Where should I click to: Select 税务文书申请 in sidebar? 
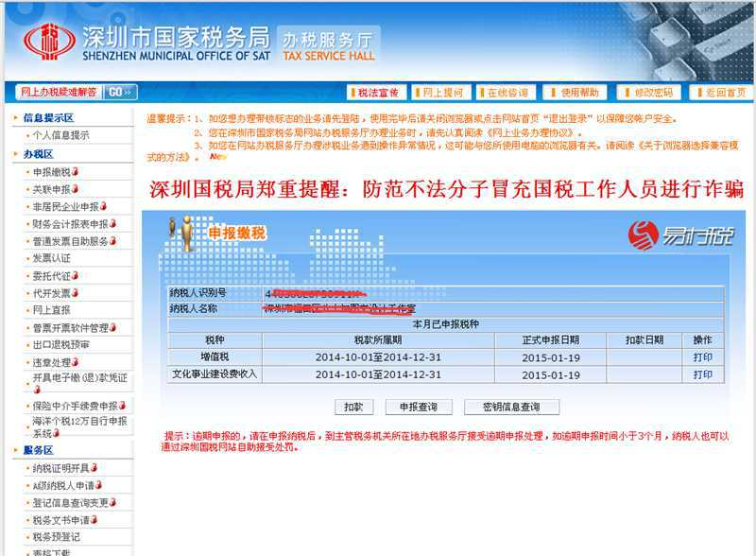(60, 520)
